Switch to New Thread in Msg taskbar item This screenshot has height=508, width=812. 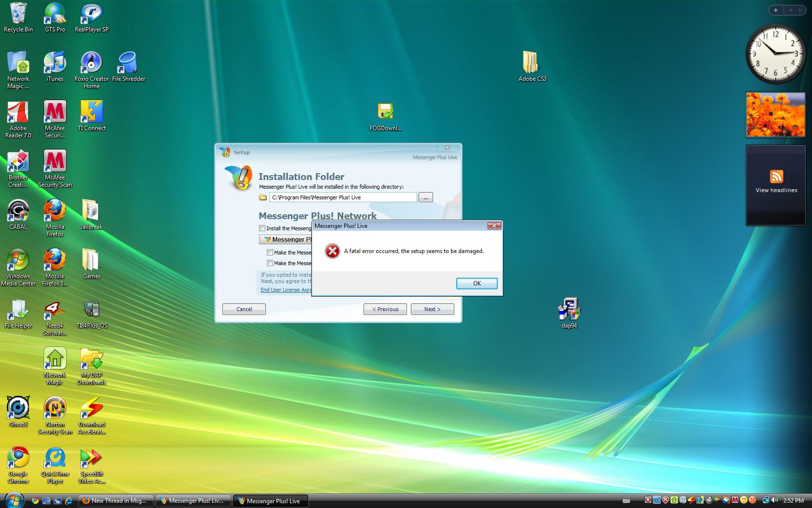click(117, 501)
